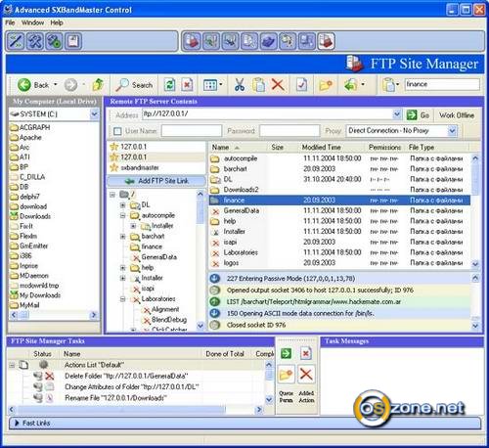The image size is (489, 448).
Task: Open the Proxy Direct Connection dropdown
Action: point(452,131)
